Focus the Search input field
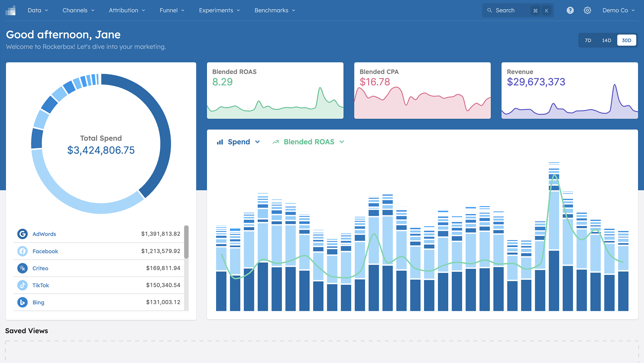The image size is (644, 363). click(518, 10)
